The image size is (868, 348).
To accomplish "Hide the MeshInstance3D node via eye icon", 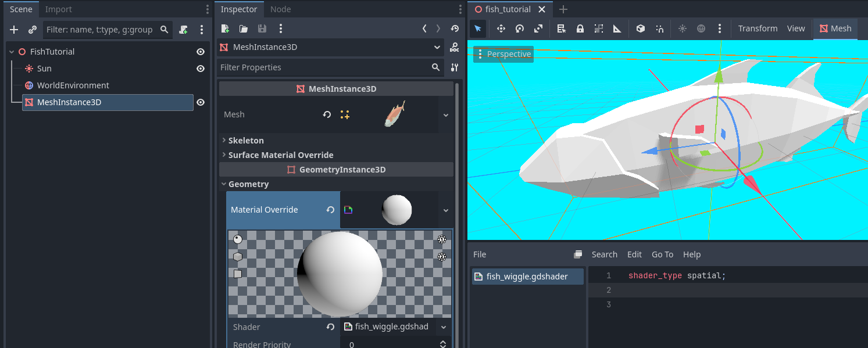I will (201, 102).
